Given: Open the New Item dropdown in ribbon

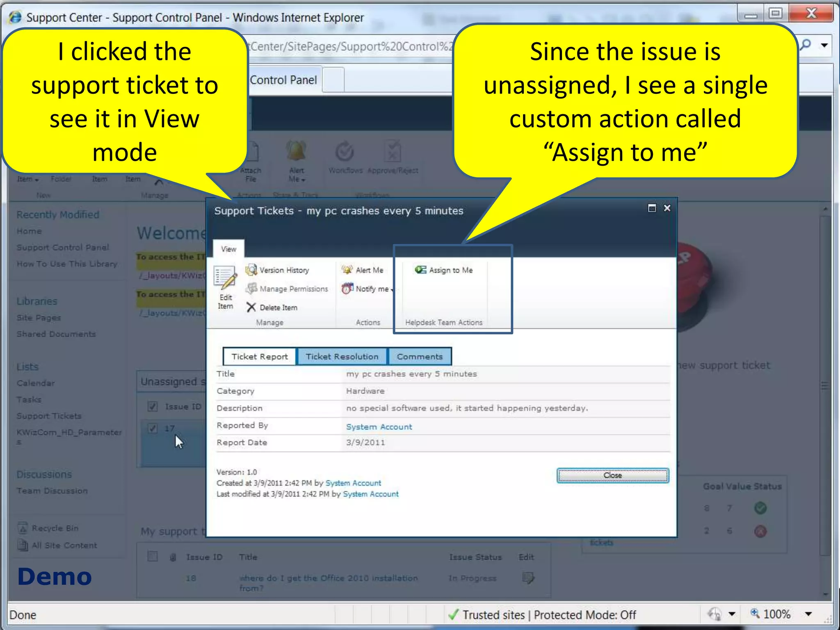Looking at the screenshot, I should pos(28,179).
